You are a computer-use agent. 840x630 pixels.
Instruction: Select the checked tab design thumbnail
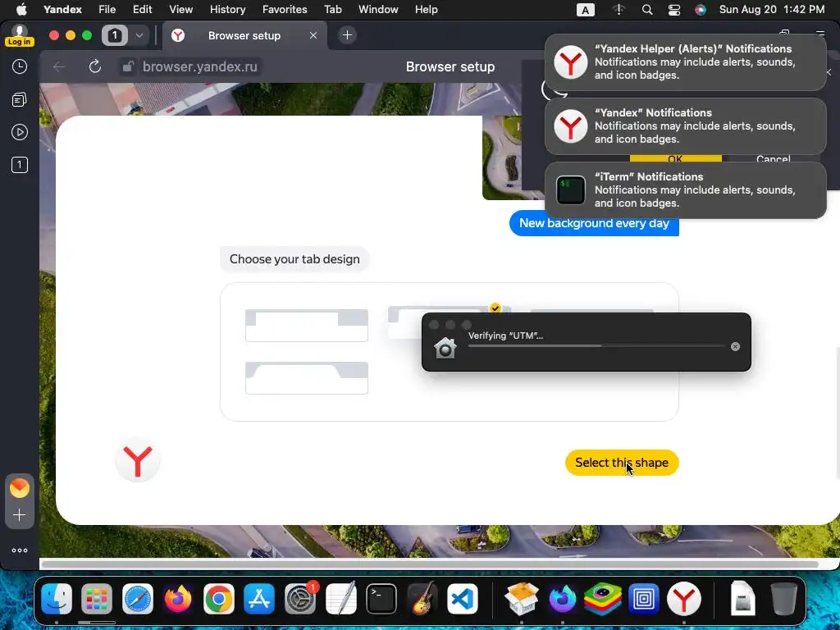405,322
